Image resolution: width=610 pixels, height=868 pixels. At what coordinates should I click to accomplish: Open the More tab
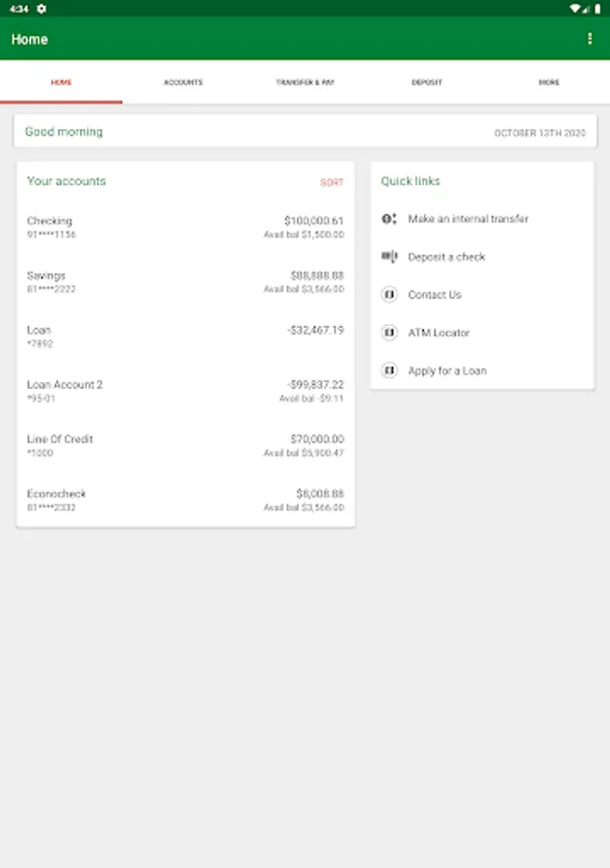(x=548, y=83)
